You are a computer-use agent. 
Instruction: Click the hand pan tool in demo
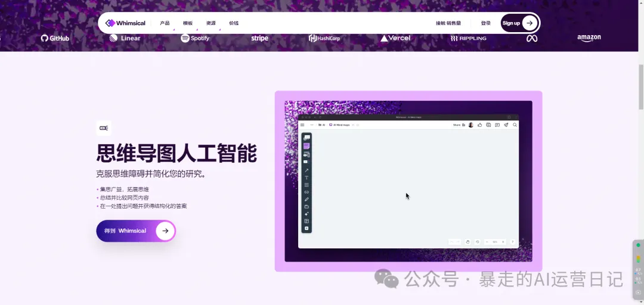467,242
